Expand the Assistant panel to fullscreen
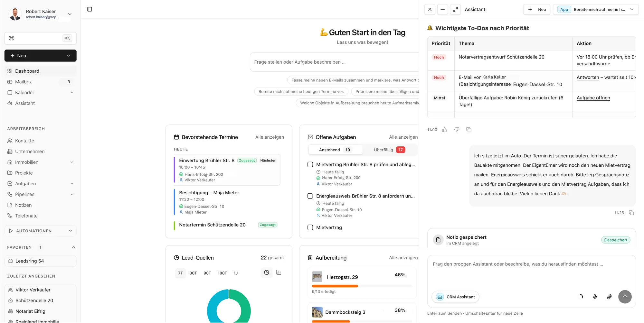This screenshot has height=323, width=644. tap(455, 10)
